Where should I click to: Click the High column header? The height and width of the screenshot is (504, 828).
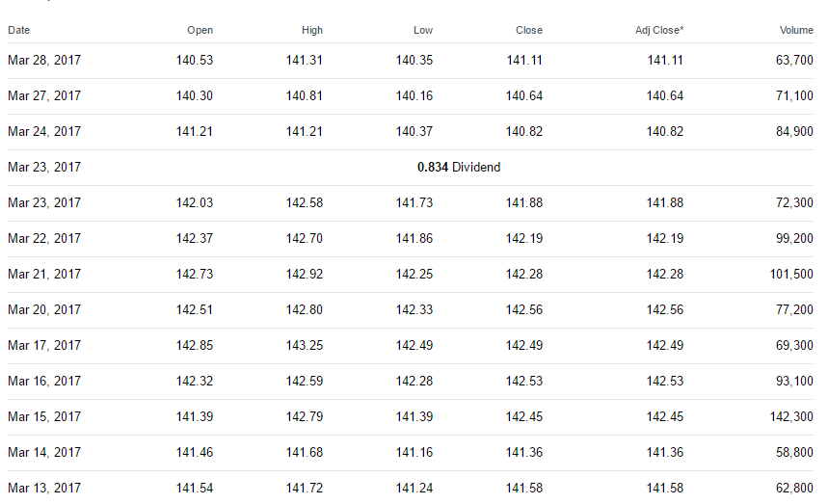(x=312, y=30)
